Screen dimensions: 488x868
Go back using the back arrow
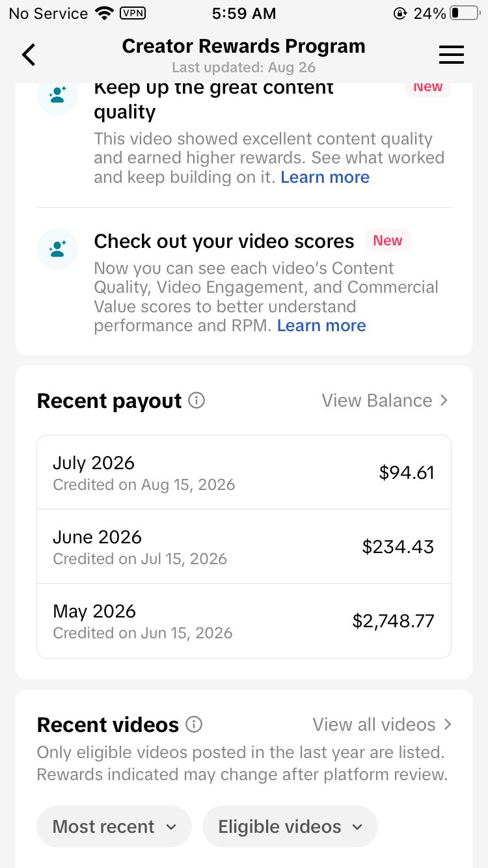pos(29,55)
